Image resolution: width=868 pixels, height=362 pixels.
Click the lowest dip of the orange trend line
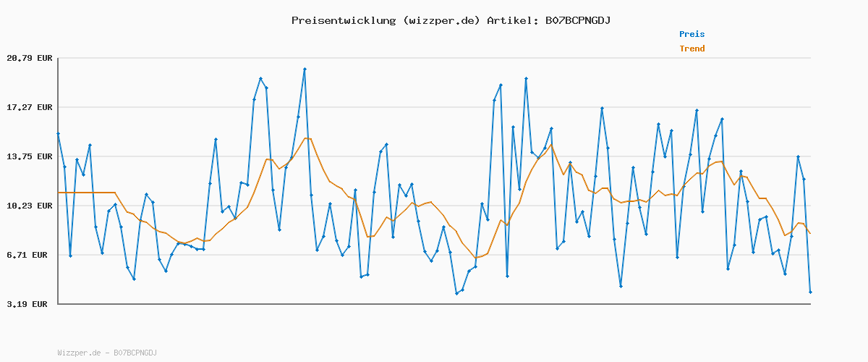476,258
